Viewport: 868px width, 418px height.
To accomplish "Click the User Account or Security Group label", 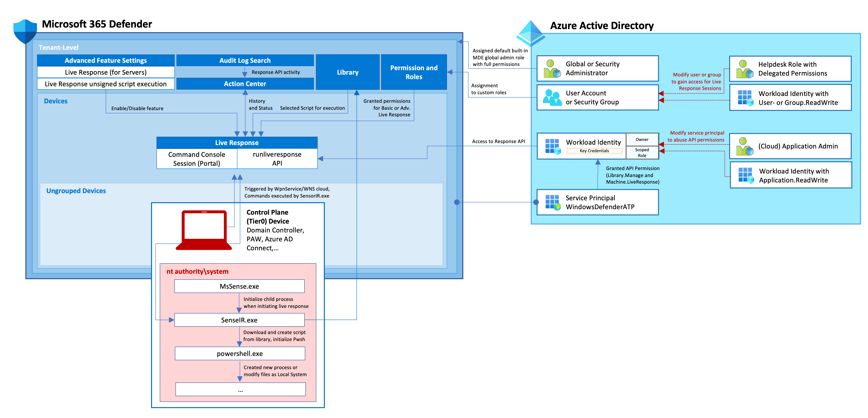I will [x=592, y=98].
